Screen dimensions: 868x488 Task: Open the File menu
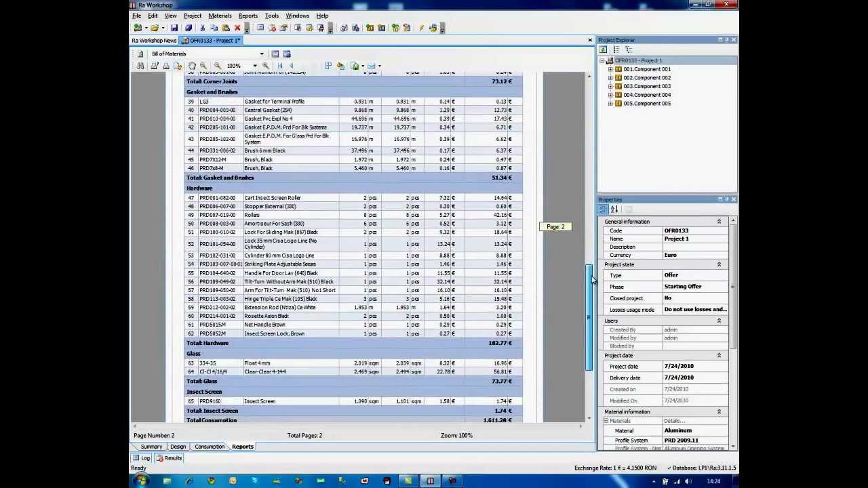pos(137,16)
